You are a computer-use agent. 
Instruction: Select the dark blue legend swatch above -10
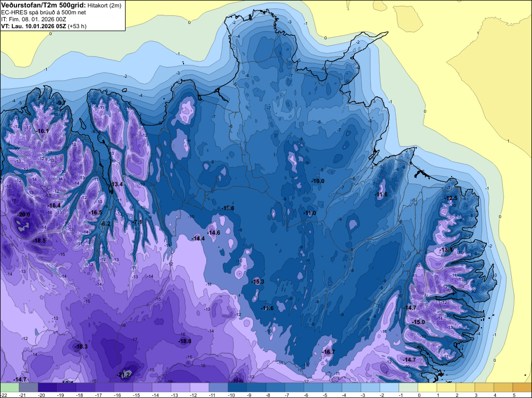(x=237, y=387)
